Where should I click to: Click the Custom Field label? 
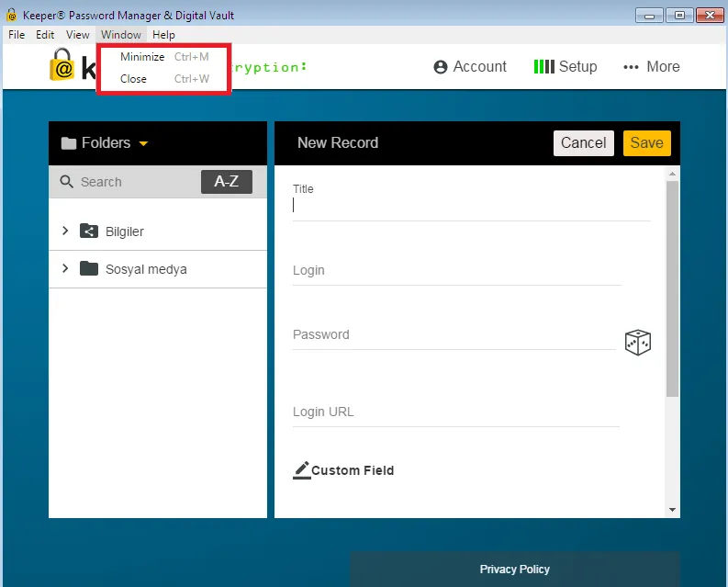(353, 470)
